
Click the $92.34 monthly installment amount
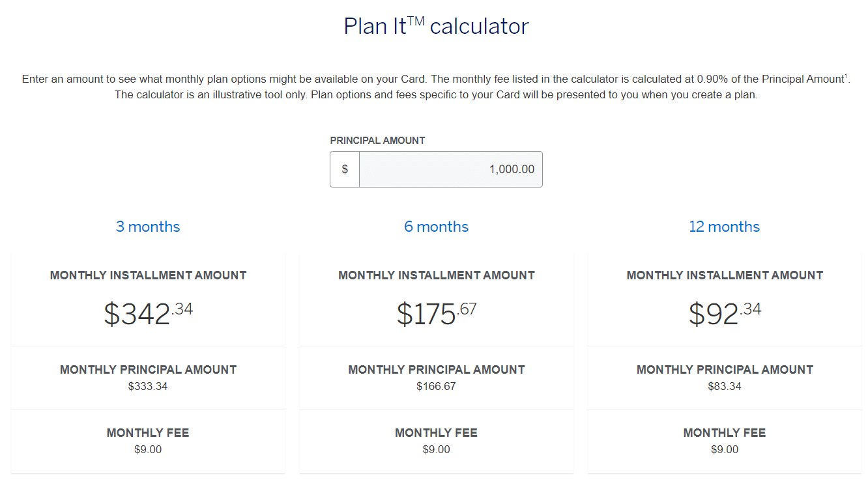[x=724, y=314]
